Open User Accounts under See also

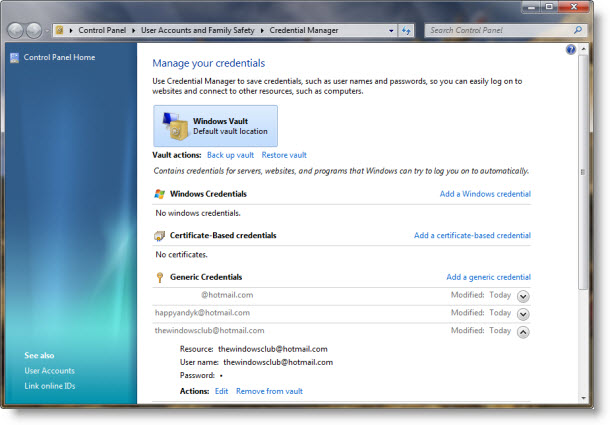pyautogui.click(x=49, y=371)
